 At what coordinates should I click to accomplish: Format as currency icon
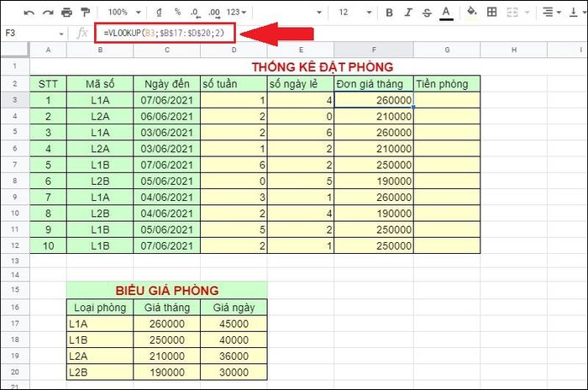pos(159,13)
